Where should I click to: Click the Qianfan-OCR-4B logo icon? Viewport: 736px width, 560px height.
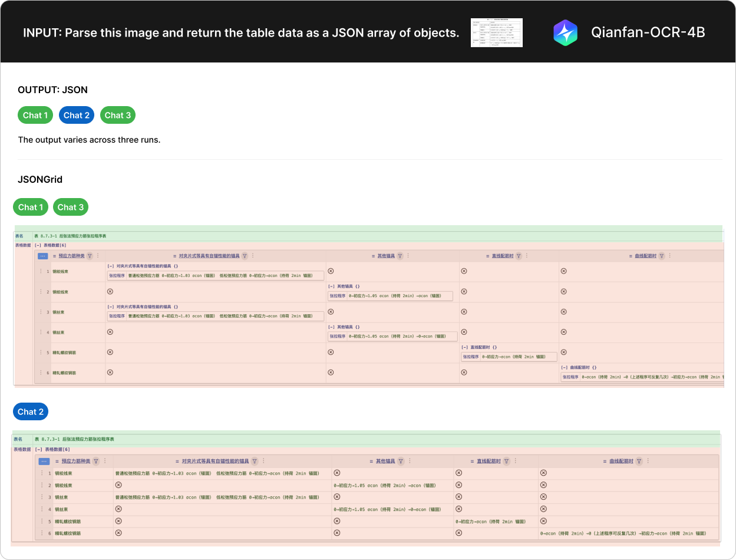565,32
